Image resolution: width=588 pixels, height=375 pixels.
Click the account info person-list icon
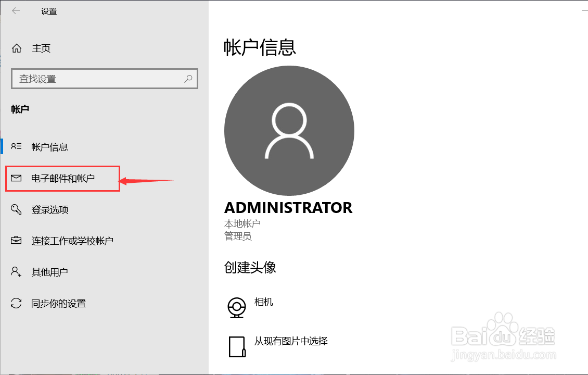click(x=17, y=147)
